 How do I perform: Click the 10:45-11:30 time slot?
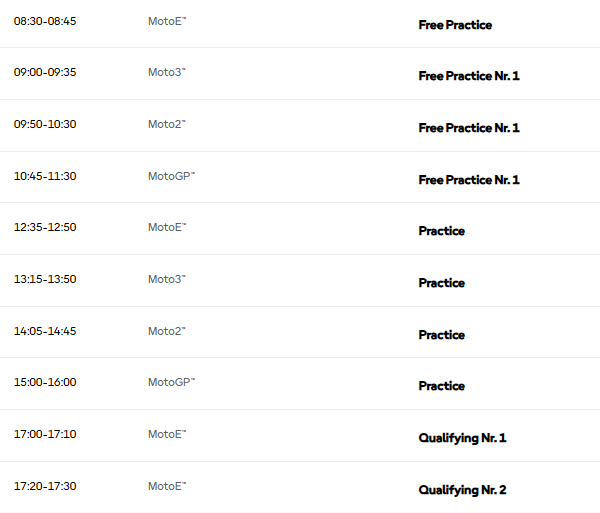tap(45, 176)
